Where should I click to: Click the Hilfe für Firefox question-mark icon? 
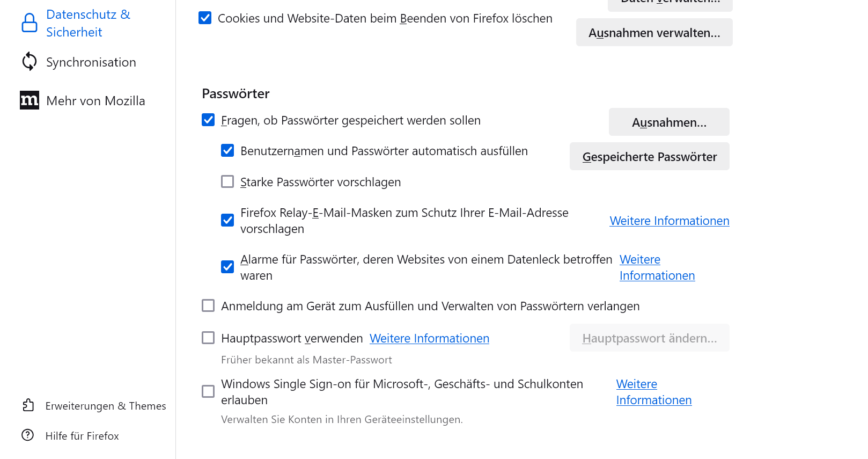click(x=28, y=435)
